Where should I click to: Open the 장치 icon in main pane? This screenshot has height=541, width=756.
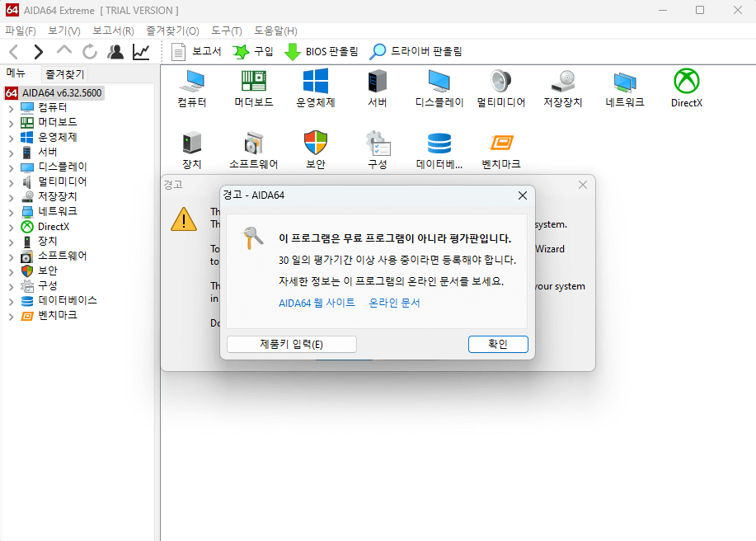192,150
